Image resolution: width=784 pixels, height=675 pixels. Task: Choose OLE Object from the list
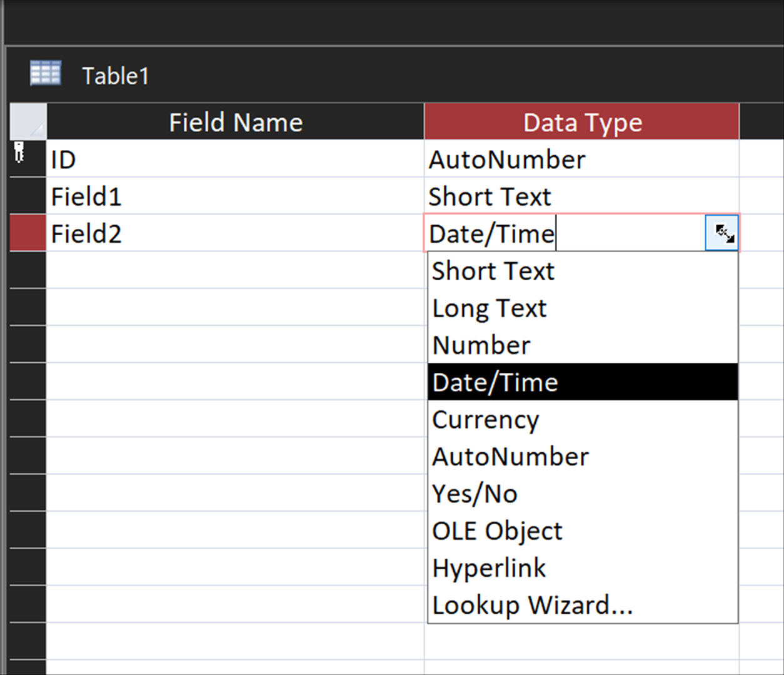[497, 530]
